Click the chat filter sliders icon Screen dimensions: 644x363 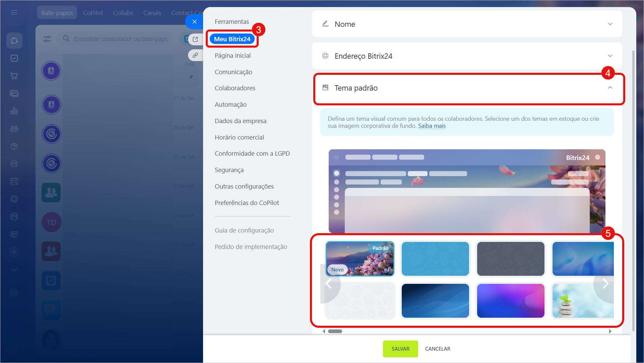click(47, 39)
